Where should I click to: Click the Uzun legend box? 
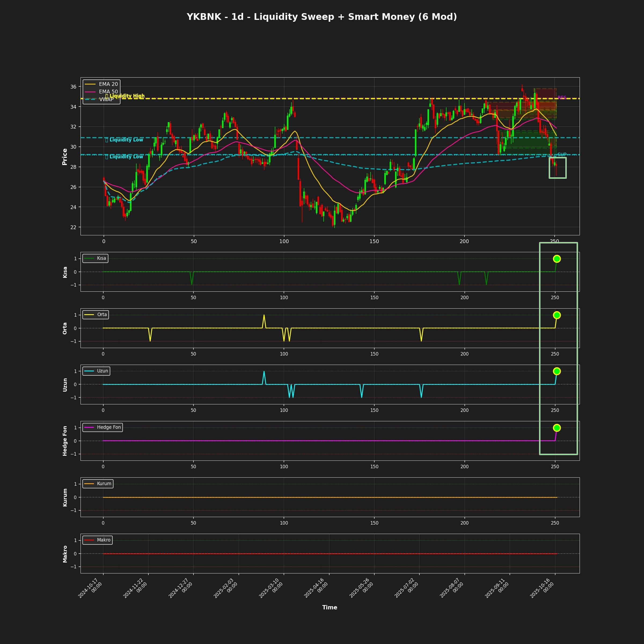coord(96,371)
